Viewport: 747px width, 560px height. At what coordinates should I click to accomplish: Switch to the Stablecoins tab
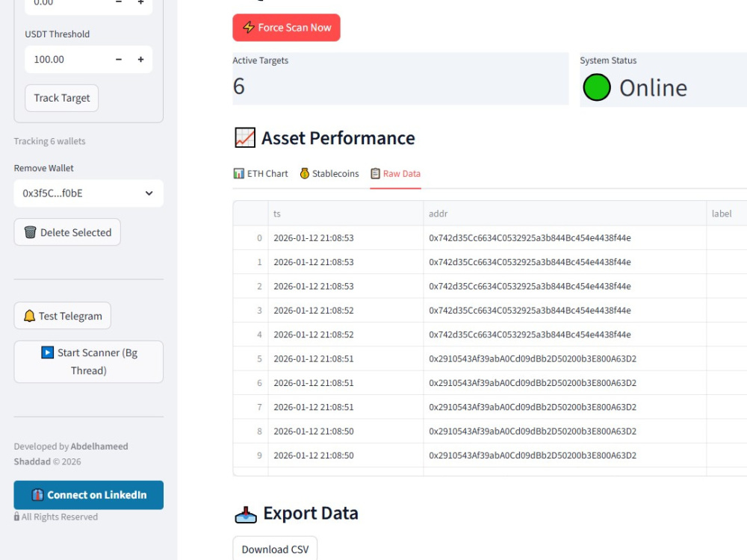pos(329,174)
